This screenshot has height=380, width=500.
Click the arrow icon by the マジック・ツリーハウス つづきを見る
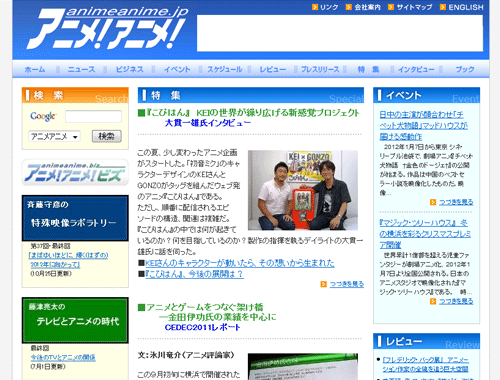coord(433,301)
